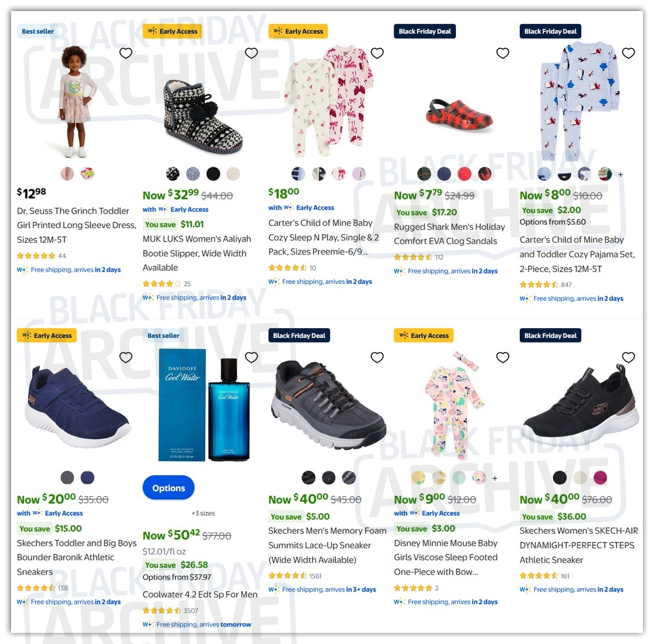Expand more colors plus on Carter's pajama set
Viewport: 654px width, 644px height.
[x=621, y=175]
